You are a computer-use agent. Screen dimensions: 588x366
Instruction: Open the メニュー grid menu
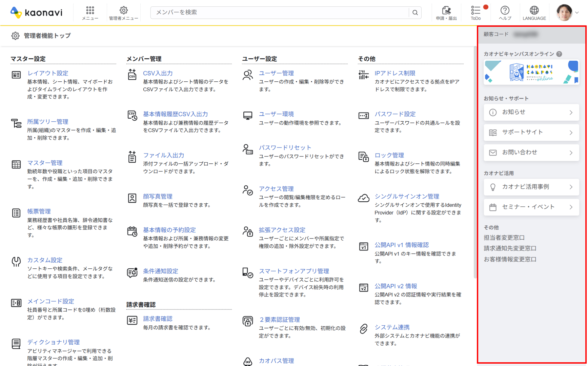90,13
